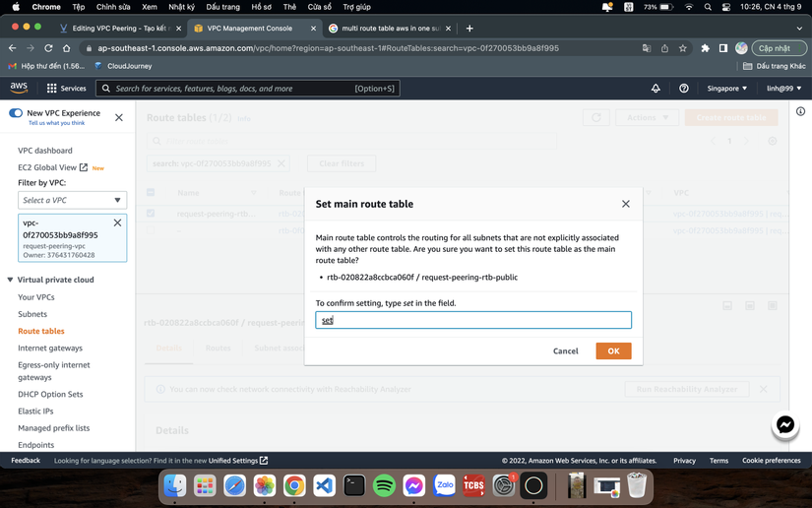Image resolution: width=812 pixels, height=508 pixels.
Task: Open Feedback in the footer
Action: tap(26, 461)
